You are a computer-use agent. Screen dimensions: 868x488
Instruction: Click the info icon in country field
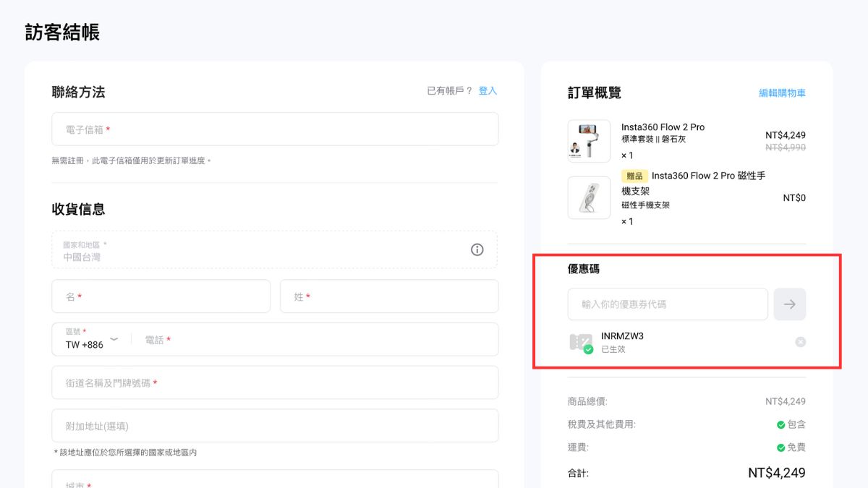tap(477, 249)
